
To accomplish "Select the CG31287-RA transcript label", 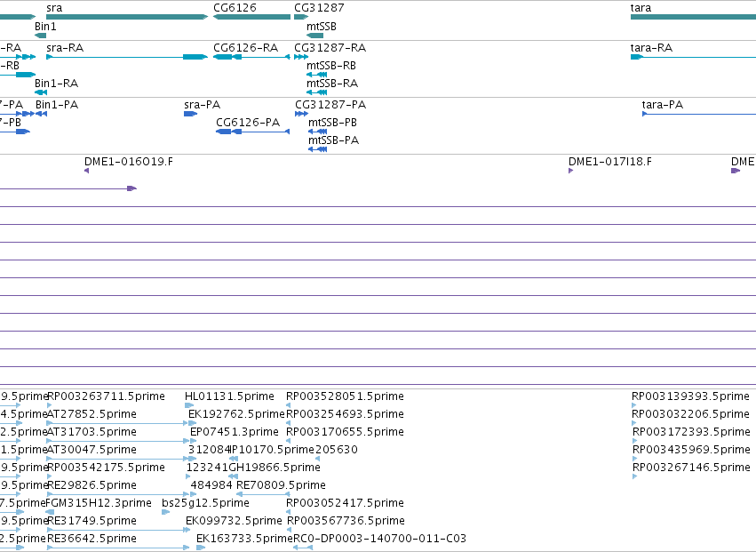I will point(330,48).
